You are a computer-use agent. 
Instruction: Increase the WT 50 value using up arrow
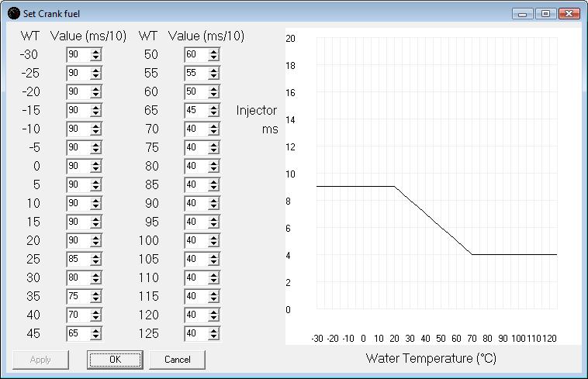(x=213, y=51)
